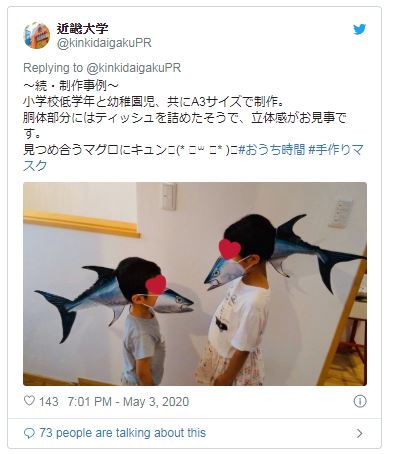Open the 近畿大学 profile avatar
405x454 pixels.
(x=37, y=35)
